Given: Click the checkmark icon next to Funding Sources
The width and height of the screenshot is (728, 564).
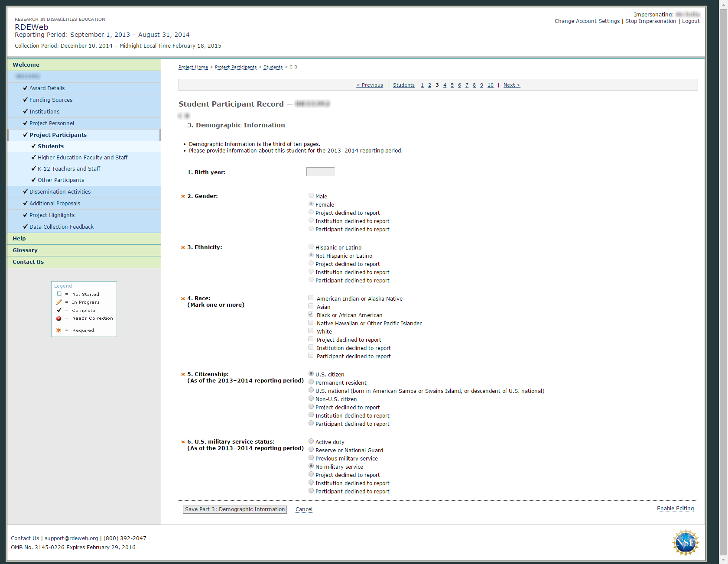Looking at the screenshot, I should tap(25, 100).
